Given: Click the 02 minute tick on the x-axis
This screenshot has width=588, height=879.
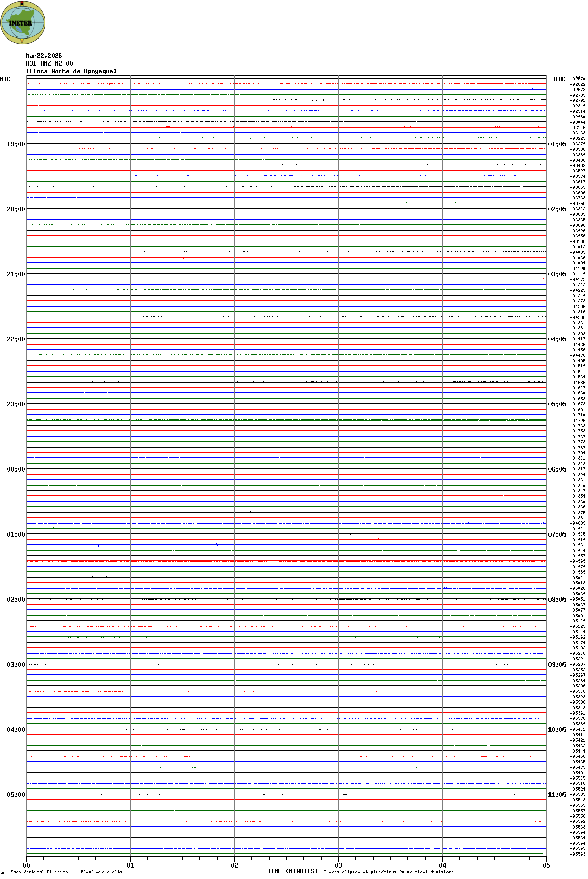Looking at the screenshot, I should point(234,865).
